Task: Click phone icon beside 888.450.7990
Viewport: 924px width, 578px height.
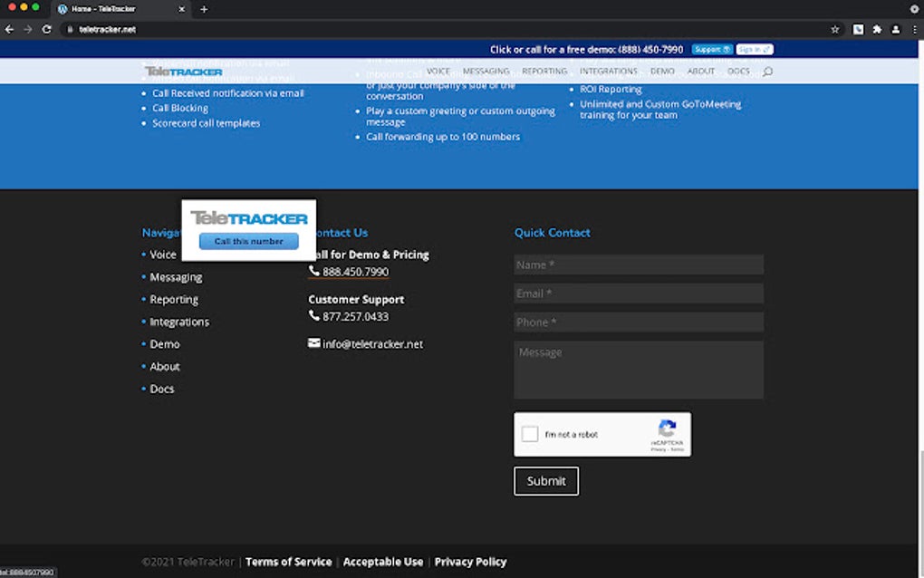Action: click(x=314, y=271)
